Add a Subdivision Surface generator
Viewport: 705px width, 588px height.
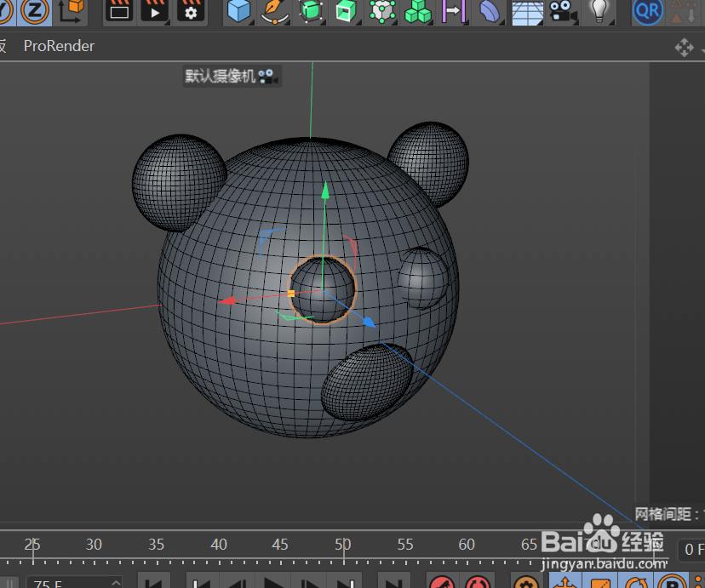310,11
